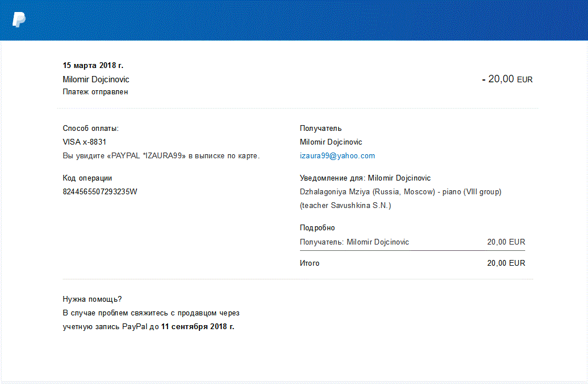The image size is (588, 384).
Task: Click the Способ оплаты label
Action: pos(91,129)
